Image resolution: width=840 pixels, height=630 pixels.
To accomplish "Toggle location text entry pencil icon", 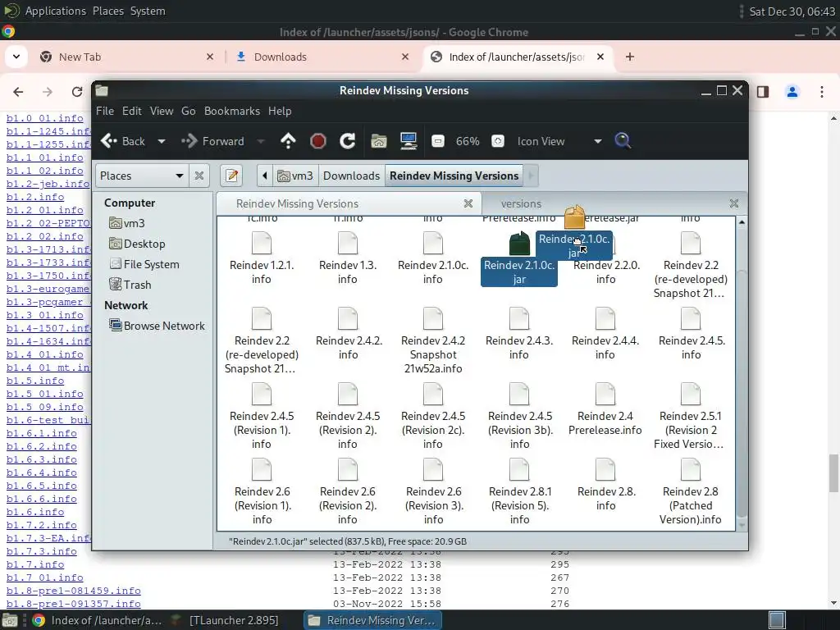I will click(231, 176).
